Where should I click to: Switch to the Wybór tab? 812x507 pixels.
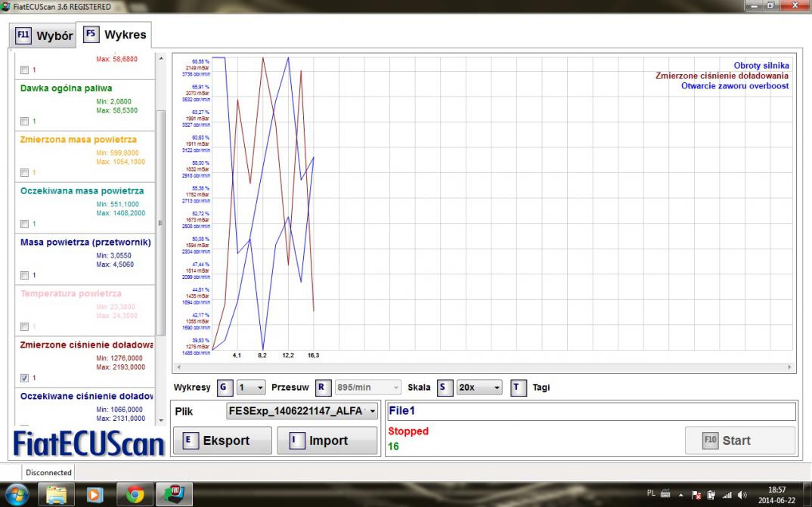coord(44,36)
